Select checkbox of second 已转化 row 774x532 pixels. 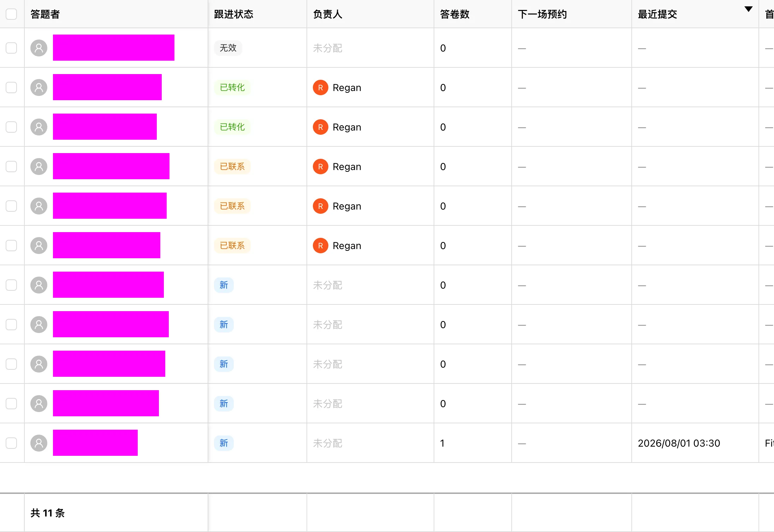point(11,127)
